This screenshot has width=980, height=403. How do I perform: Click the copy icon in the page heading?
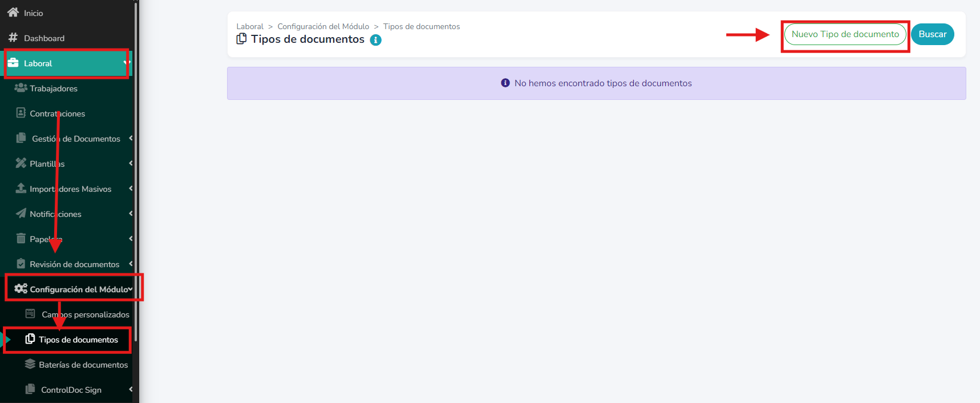tap(241, 39)
